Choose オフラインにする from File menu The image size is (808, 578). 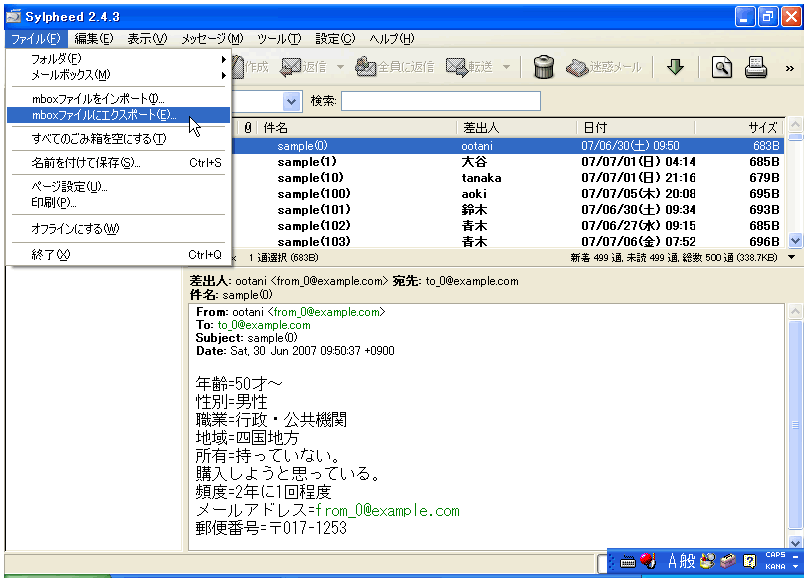point(75,229)
